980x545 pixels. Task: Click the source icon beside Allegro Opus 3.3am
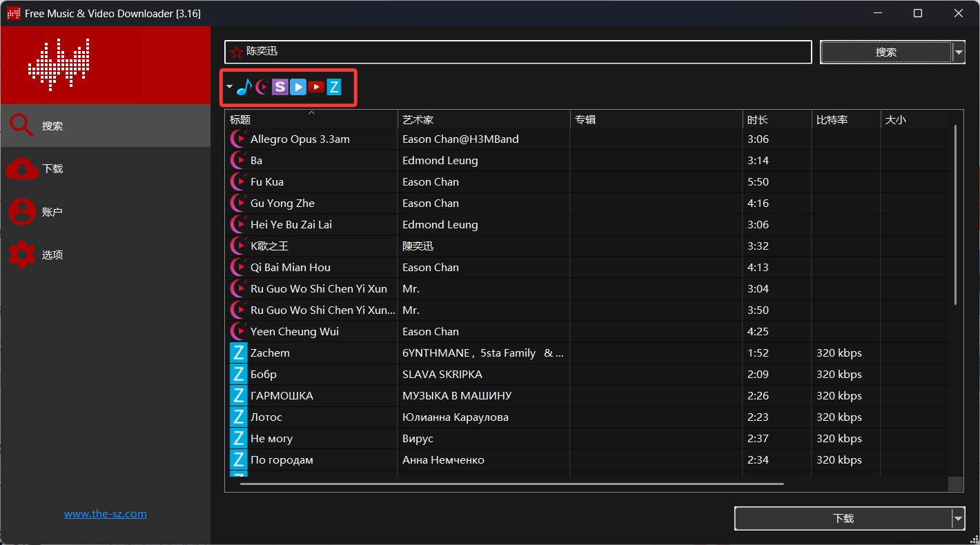tap(238, 139)
